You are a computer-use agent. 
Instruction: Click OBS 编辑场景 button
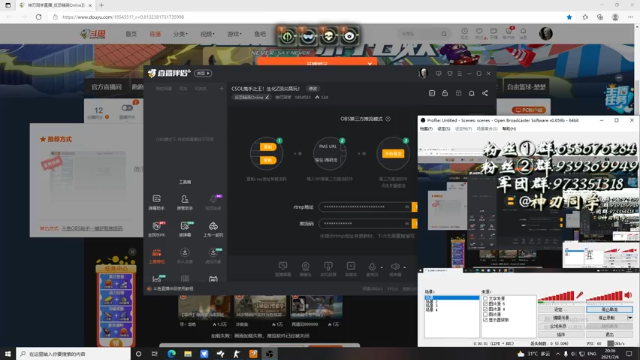pos(561,318)
